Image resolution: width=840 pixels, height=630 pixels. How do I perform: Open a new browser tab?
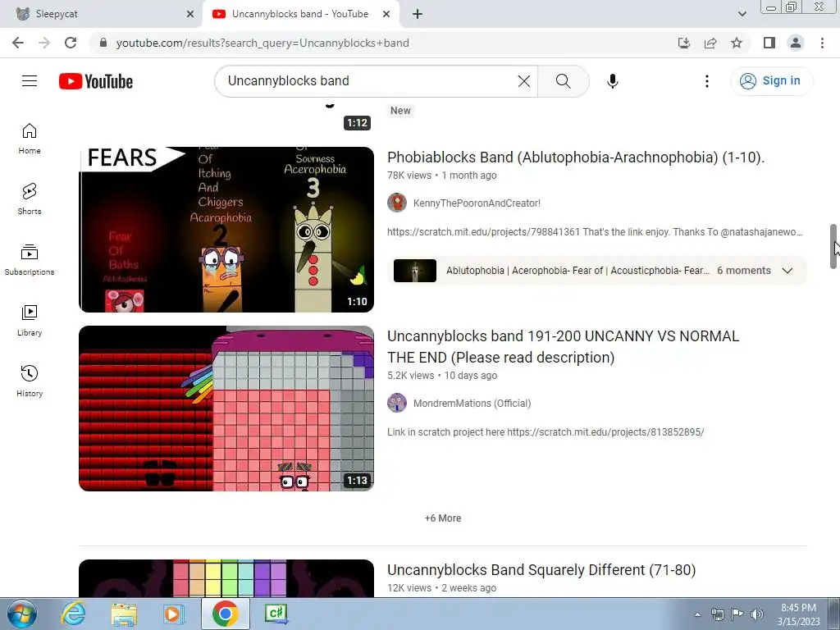[418, 15]
